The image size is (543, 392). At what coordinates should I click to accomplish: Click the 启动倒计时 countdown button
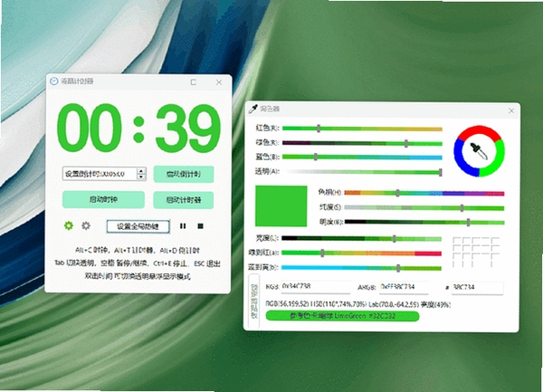pos(184,174)
